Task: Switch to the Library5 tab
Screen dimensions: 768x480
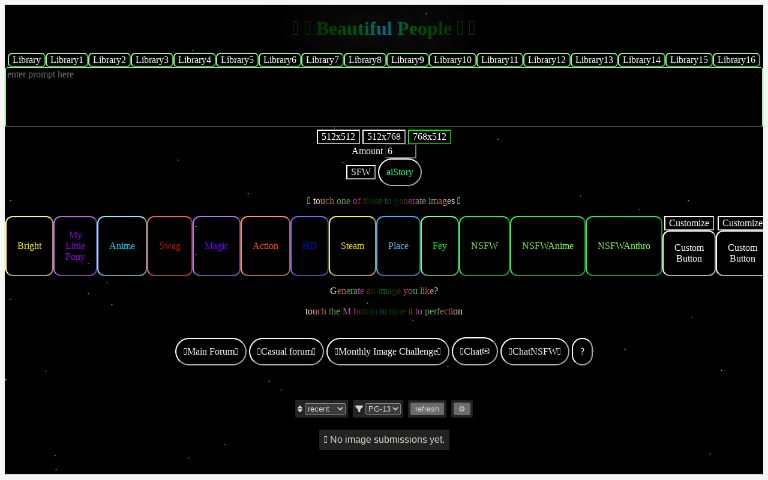Action: (237, 60)
